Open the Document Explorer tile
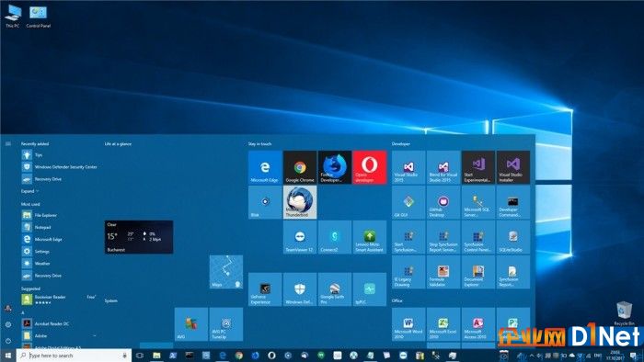The image size is (644, 362). [478, 272]
